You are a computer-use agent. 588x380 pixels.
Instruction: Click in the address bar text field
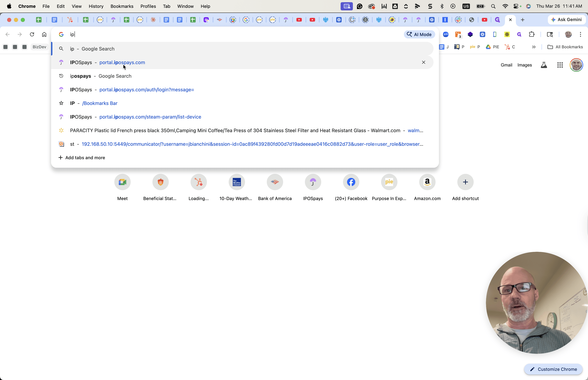[x=234, y=34]
